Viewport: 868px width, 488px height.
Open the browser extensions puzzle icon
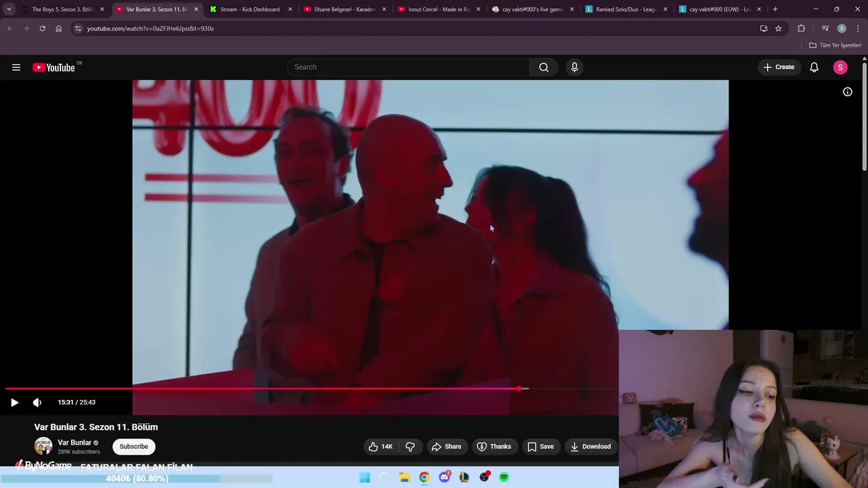click(x=802, y=28)
